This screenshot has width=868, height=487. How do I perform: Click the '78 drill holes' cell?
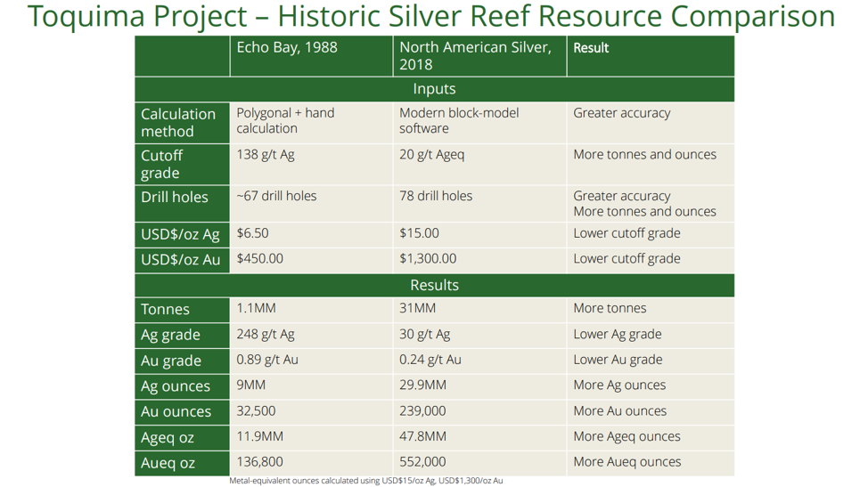(x=480, y=204)
